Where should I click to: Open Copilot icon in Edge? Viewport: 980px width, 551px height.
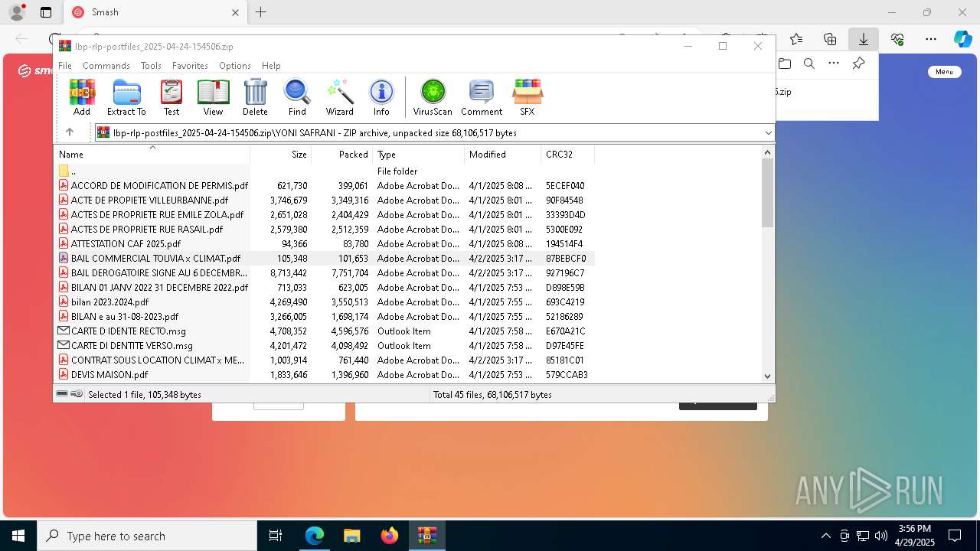(x=962, y=39)
